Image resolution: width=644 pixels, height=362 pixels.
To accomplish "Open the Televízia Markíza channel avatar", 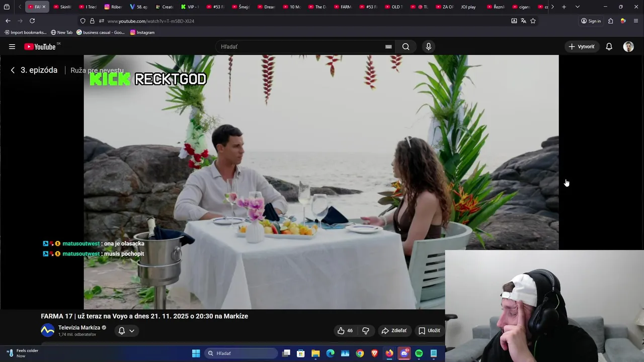I will 47,330.
